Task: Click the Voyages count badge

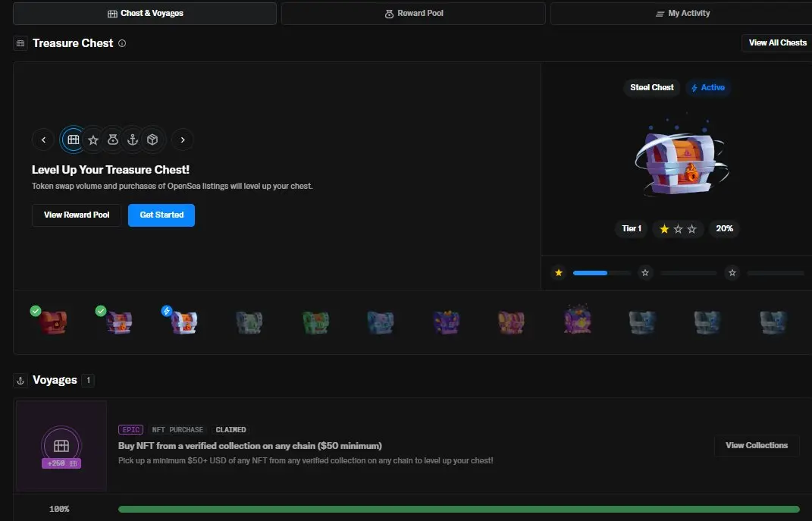Action: (88, 381)
